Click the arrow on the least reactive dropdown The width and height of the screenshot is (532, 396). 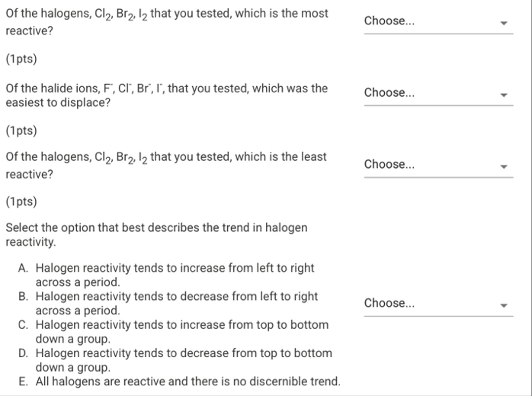[504, 167]
